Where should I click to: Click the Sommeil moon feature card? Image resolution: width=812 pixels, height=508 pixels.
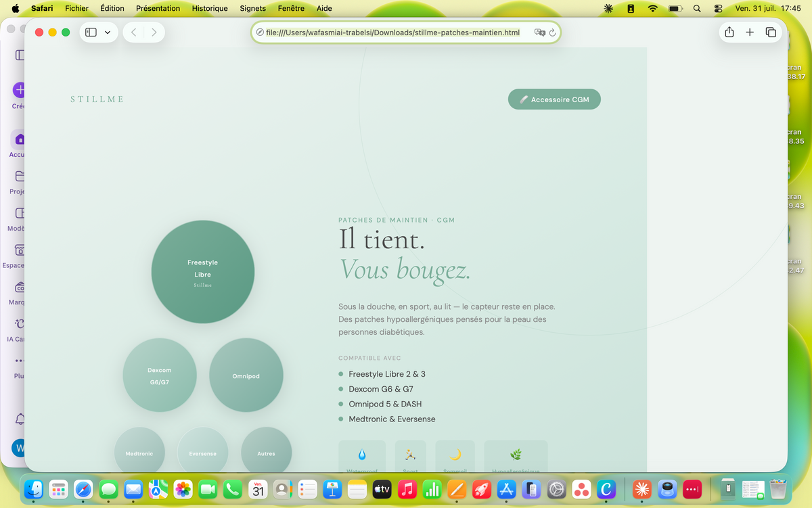[455, 457]
